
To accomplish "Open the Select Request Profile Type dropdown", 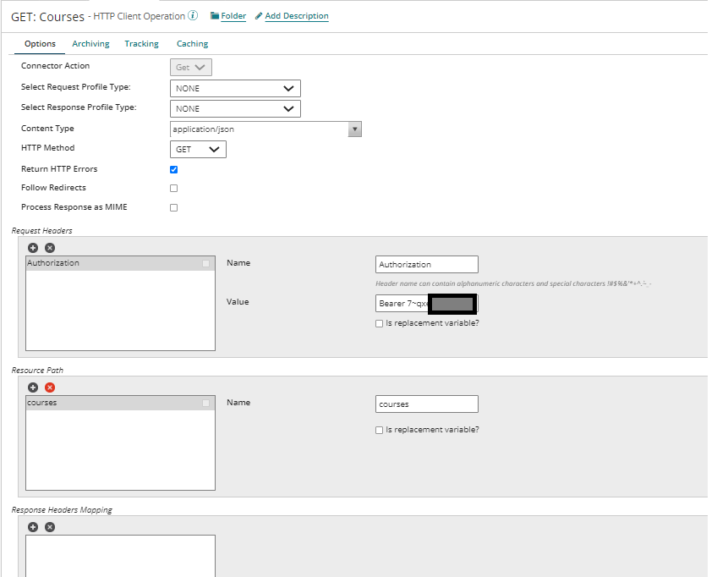I will [235, 88].
